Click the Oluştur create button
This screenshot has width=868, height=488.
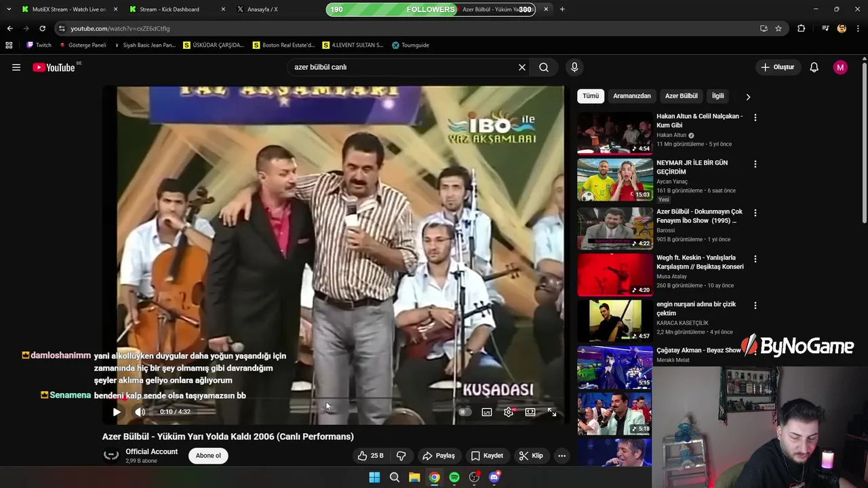tap(777, 67)
